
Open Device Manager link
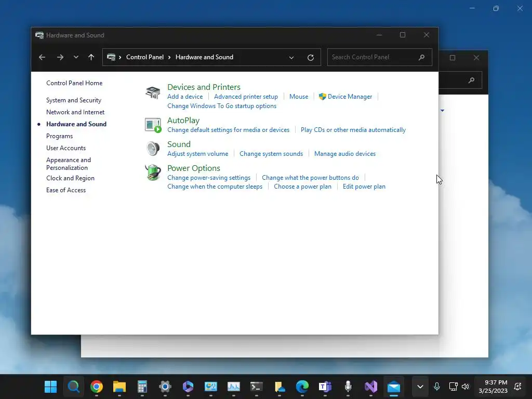[x=350, y=97]
